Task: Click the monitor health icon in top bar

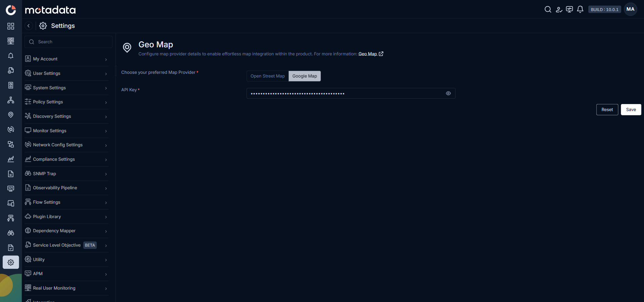Action: (569, 9)
